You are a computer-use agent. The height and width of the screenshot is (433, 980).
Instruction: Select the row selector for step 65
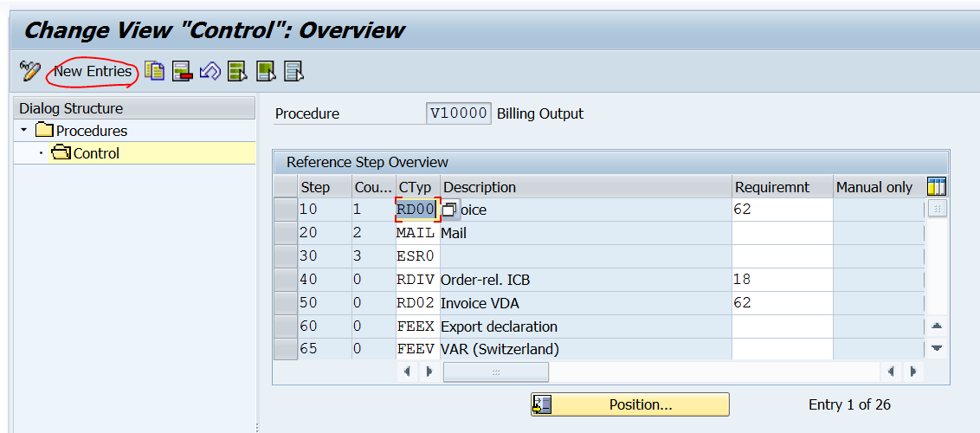click(286, 349)
